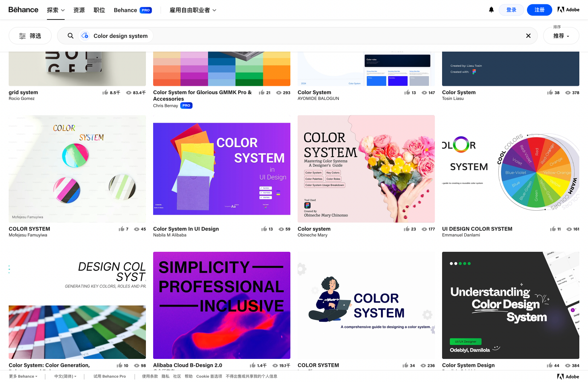Click like icon on UI DESIGN COLOR SYSTEM
Image resolution: width=588 pixels, height=382 pixels.
pos(553,229)
